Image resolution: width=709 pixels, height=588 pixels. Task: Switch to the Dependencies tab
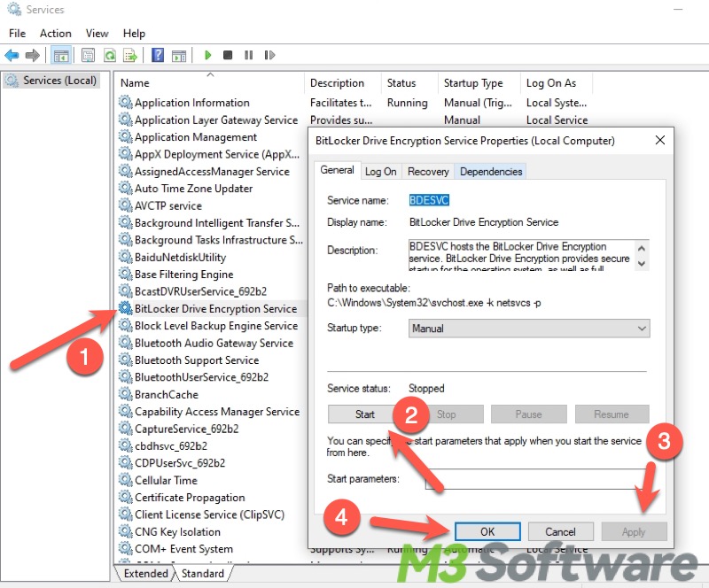coord(491,172)
